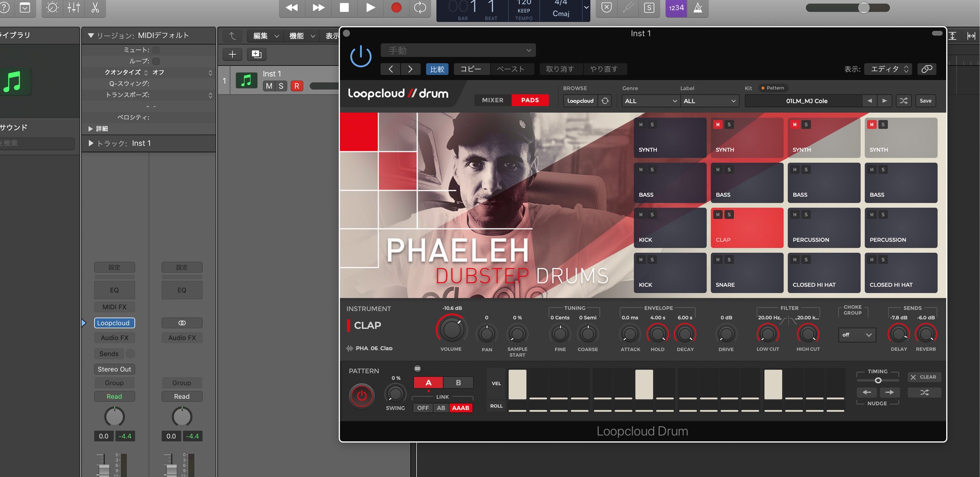Click the Save kit button

point(925,101)
